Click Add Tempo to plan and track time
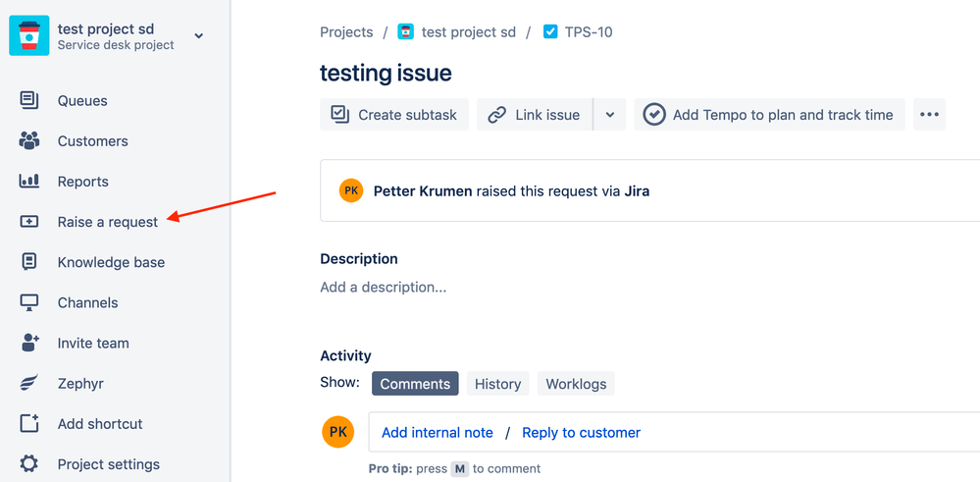Image resolution: width=980 pixels, height=482 pixels. (769, 115)
